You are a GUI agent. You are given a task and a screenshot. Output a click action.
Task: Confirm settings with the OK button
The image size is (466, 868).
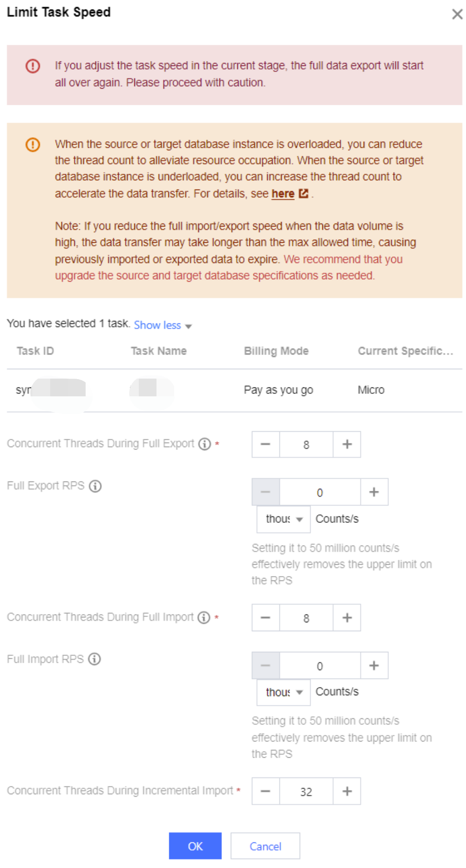pos(195,846)
